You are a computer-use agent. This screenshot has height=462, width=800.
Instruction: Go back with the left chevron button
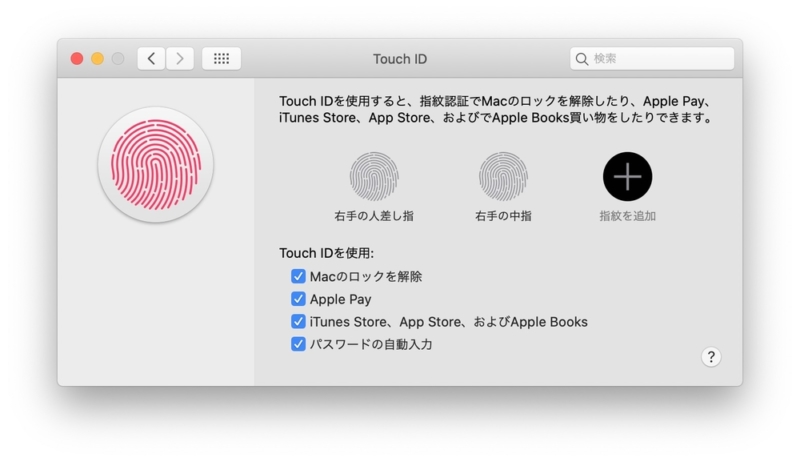pos(151,59)
